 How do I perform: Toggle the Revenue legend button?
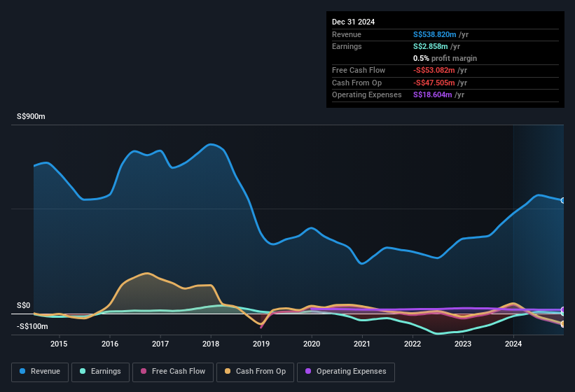[40, 372]
